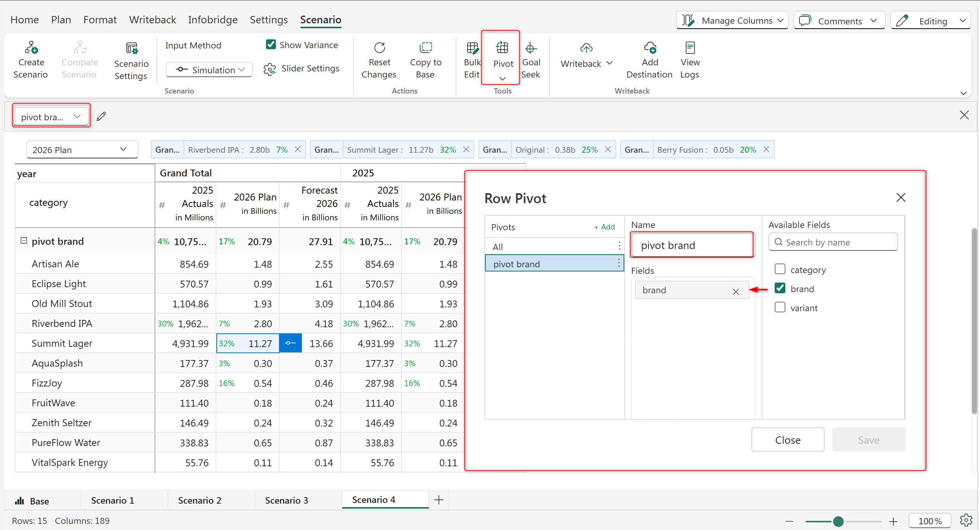Click the Reset Changes icon
Image resolution: width=980 pixels, height=530 pixels.
(379, 48)
